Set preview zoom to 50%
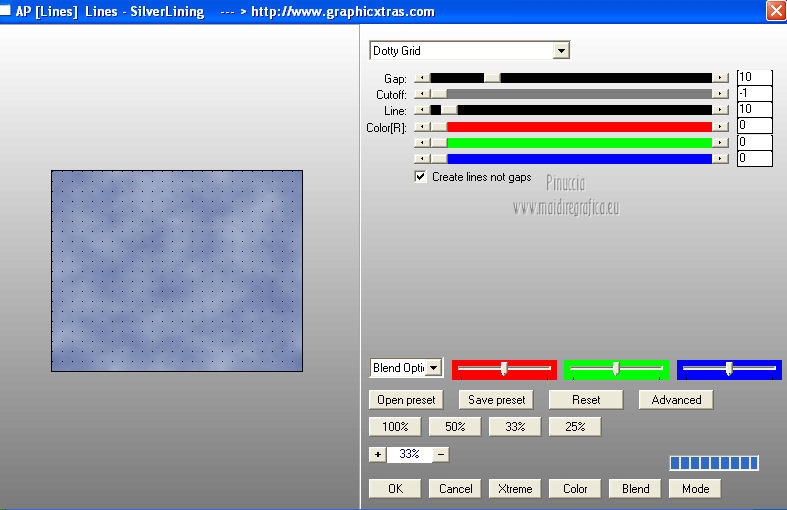The height and width of the screenshot is (510, 787). [x=455, y=427]
